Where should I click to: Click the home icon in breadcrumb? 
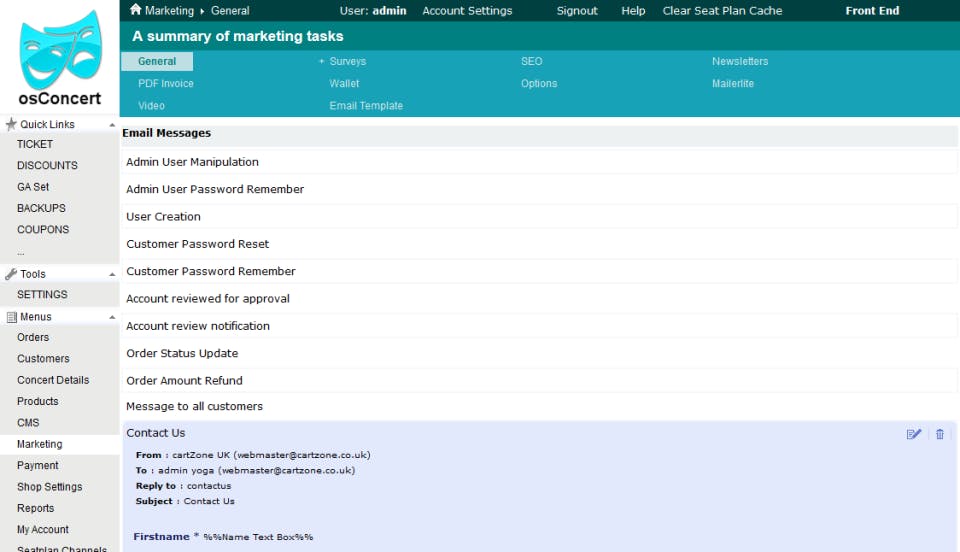(x=136, y=9)
